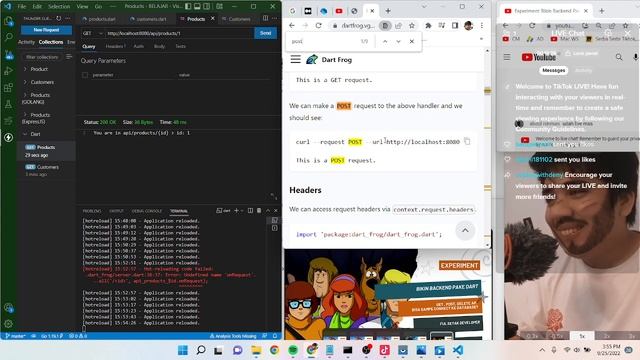Create a New Request in Thunder Client
640x360 pixels.
pyautogui.click(x=47, y=30)
